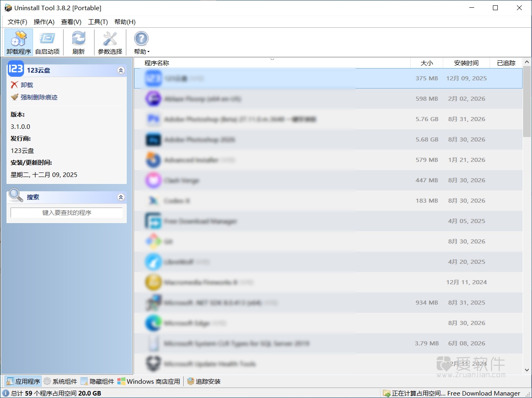Viewport: 532px width, 398px height.
Task: Click the program icon in the 447 MB row
Action: 154,180
